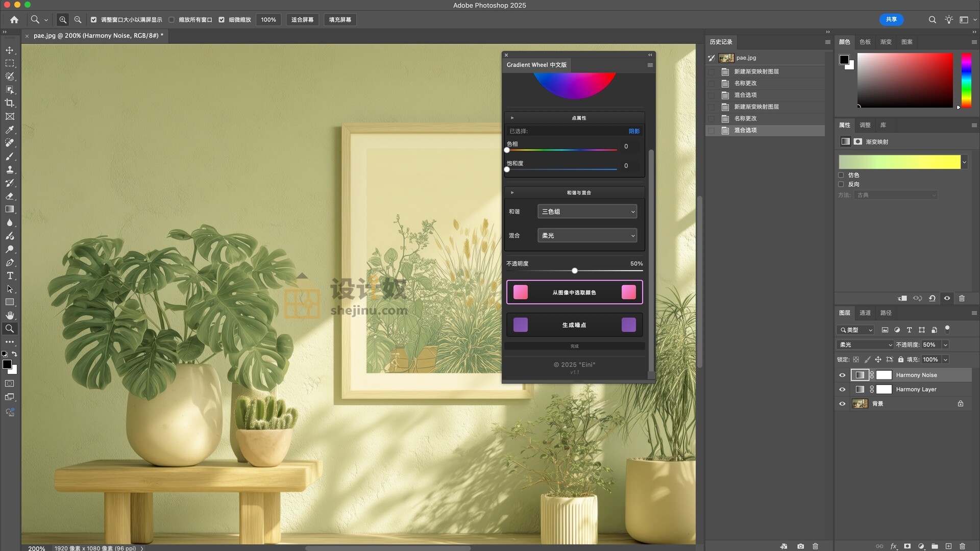This screenshot has width=980, height=551.
Task: Activate the Gradient tool
Action: [x=10, y=209]
